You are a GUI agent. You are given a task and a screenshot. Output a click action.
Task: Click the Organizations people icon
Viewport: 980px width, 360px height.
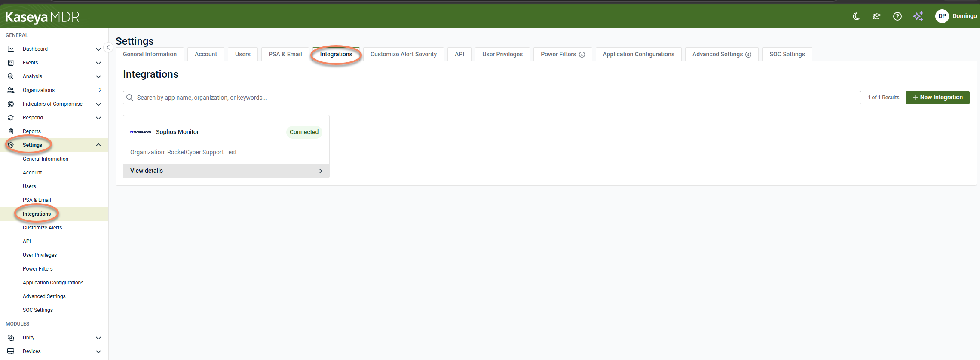click(11, 90)
